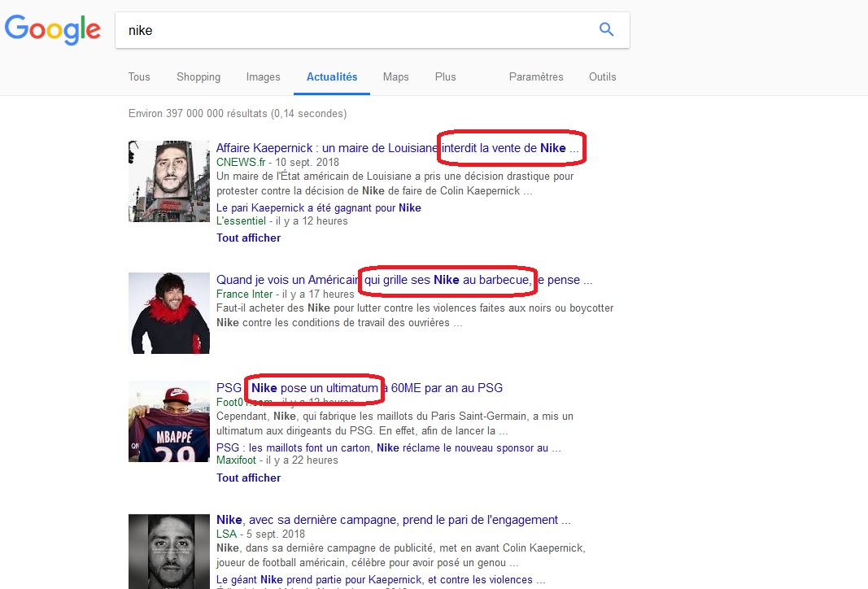This screenshot has height=589, width=868.
Task: Click the Kaepernick billboard thumbnail
Action: (169, 181)
